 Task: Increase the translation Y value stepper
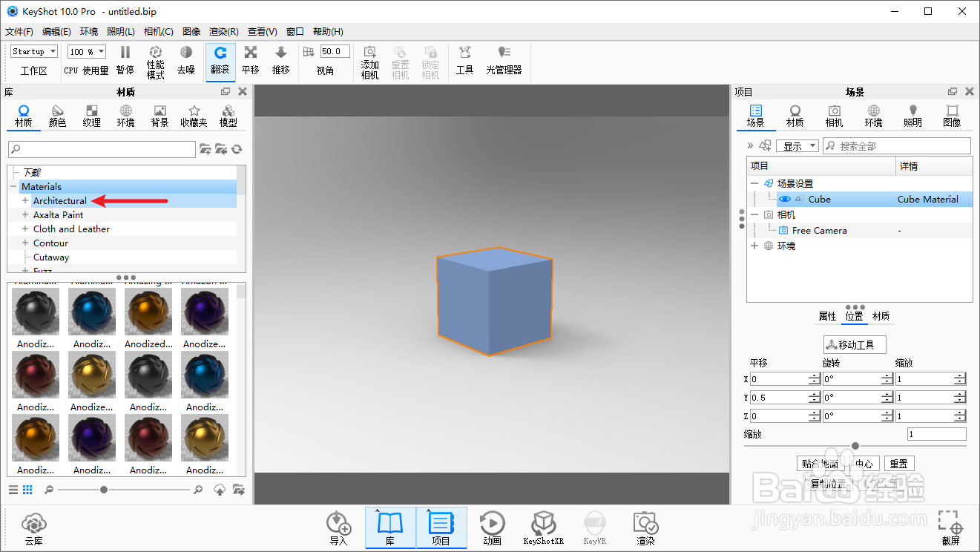point(815,395)
